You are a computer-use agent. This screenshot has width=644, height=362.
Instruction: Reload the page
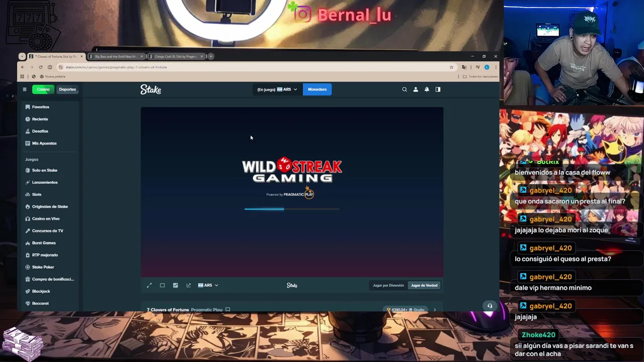point(41,67)
